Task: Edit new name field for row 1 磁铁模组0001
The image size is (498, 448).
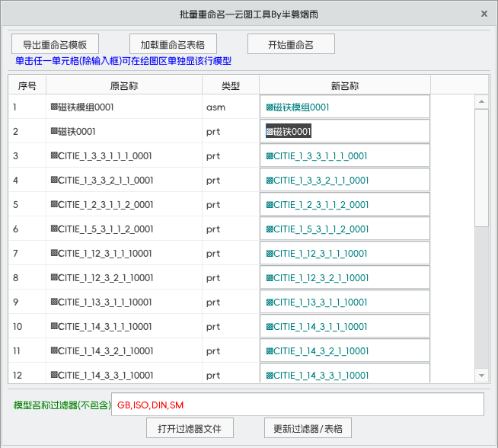Action: (345, 107)
